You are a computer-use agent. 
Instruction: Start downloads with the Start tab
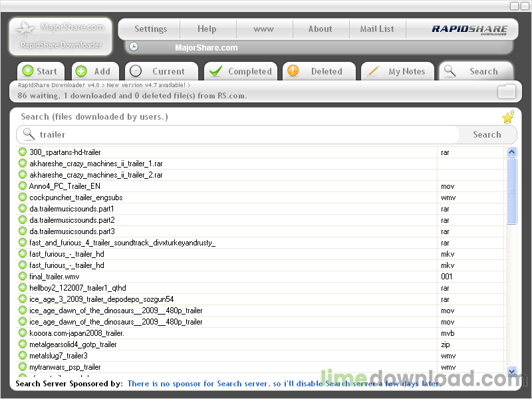[x=41, y=71]
